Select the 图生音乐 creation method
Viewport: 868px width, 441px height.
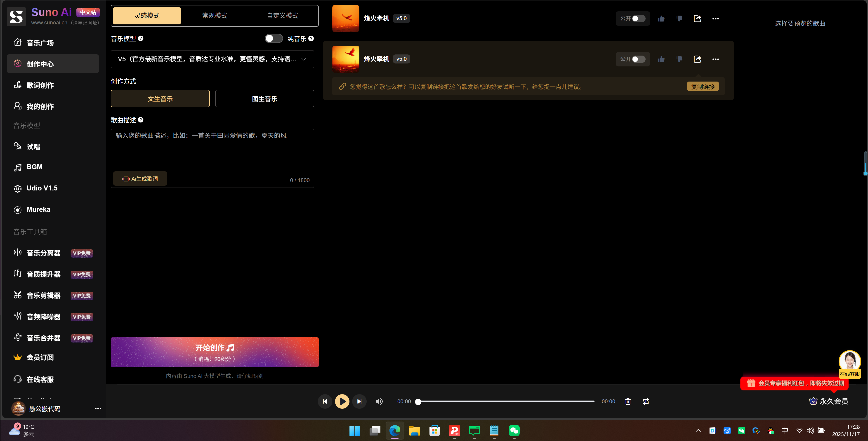click(x=264, y=99)
